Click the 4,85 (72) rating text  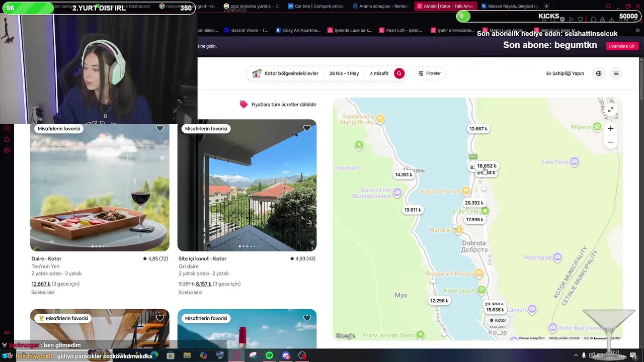coord(155,258)
